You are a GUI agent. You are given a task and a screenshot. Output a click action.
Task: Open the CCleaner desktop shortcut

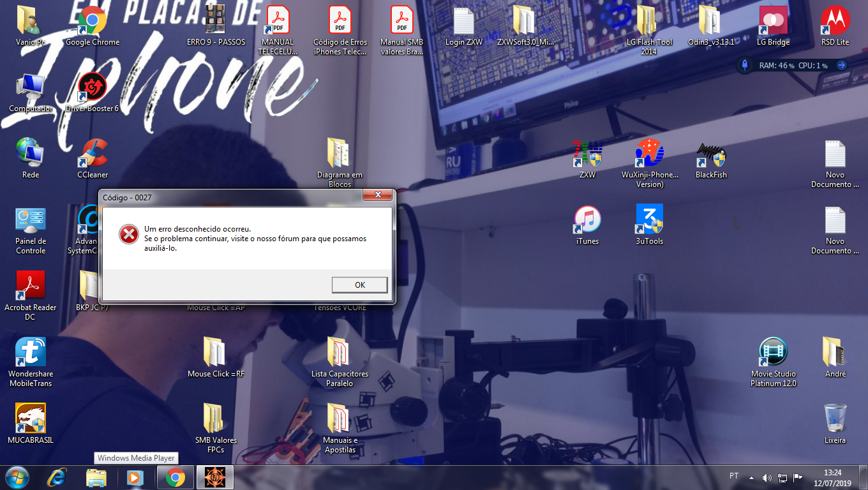point(93,154)
